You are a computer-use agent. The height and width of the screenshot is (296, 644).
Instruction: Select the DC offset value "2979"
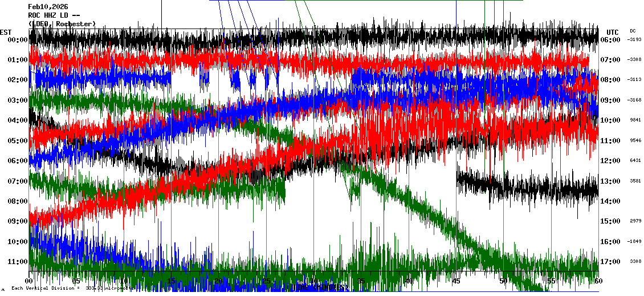635,221
